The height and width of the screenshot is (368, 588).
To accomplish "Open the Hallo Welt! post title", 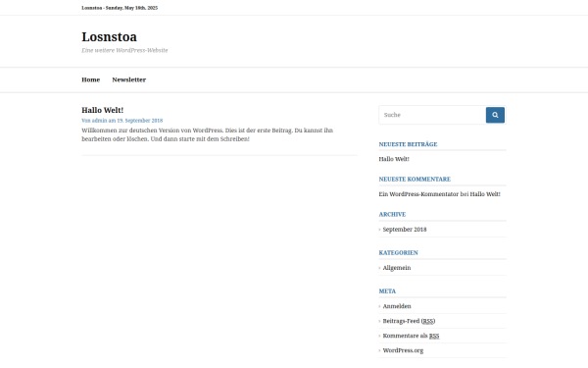I will 102,110.
